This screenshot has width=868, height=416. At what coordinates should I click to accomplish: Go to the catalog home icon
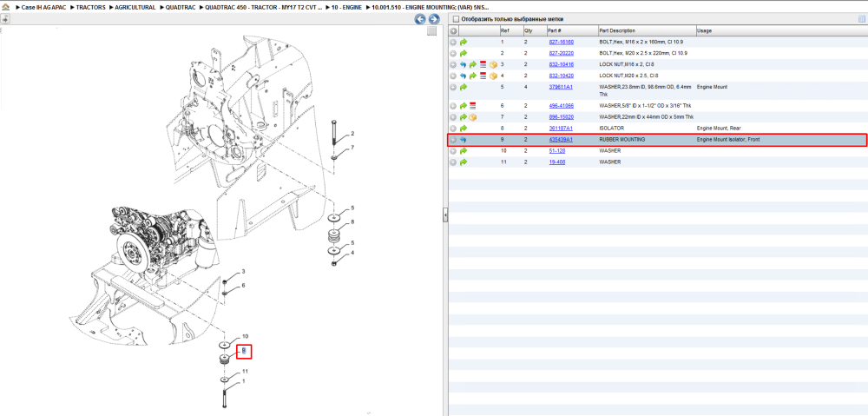coord(5,8)
